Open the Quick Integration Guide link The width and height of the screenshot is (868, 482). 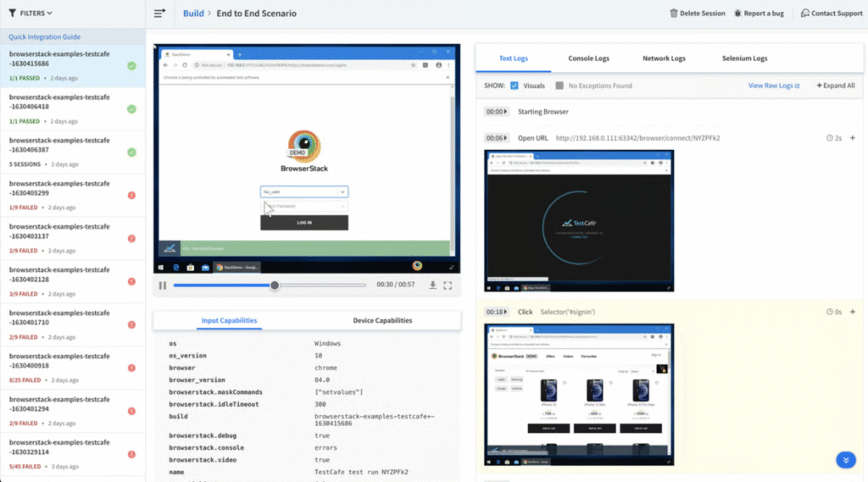click(x=44, y=36)
